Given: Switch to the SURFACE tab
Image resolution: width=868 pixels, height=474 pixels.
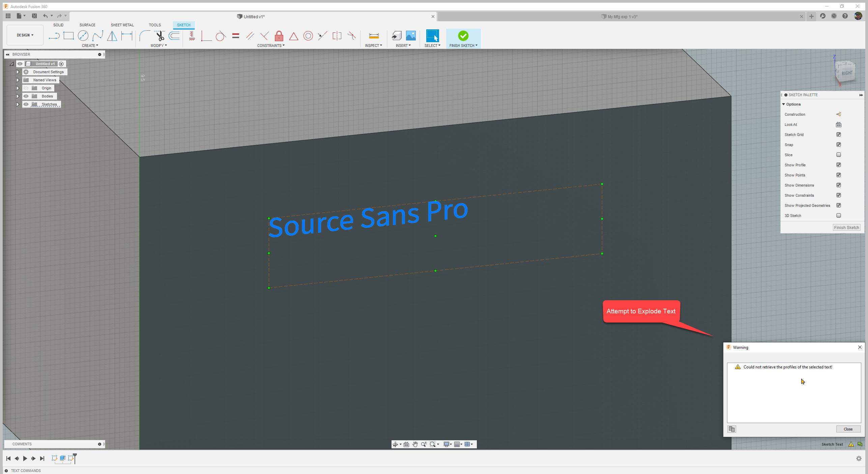Looking at the screenshot, I should 87,25.
